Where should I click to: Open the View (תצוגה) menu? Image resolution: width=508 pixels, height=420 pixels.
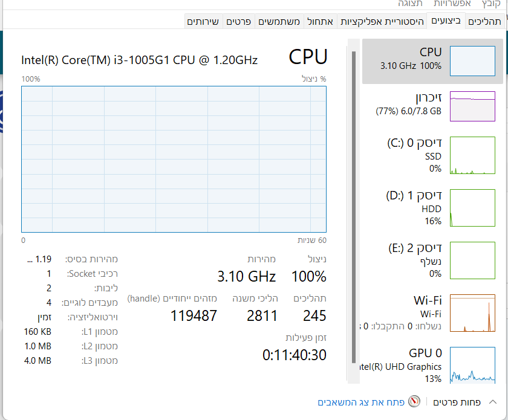pos(410,4)
